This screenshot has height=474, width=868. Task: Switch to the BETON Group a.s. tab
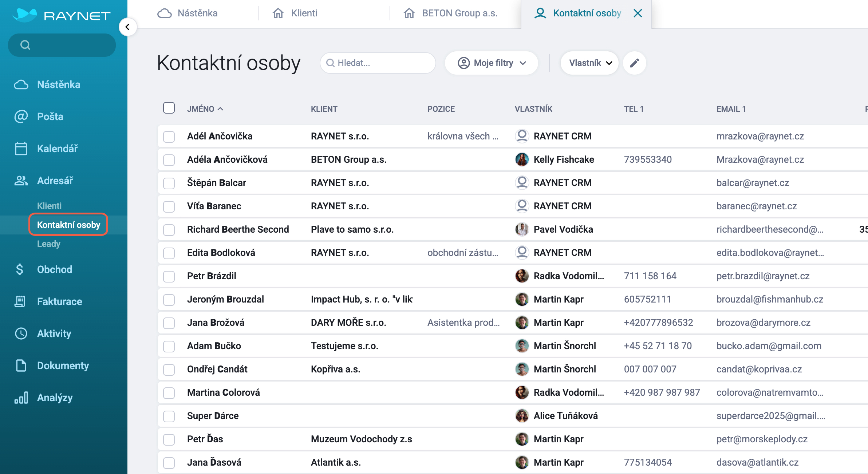click(459, 13)
